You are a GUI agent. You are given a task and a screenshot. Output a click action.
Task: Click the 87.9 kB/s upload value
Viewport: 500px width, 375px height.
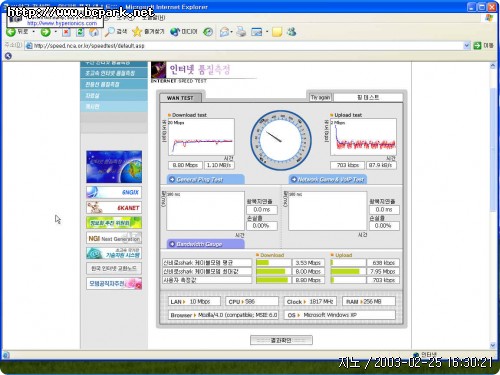point(381,165)
